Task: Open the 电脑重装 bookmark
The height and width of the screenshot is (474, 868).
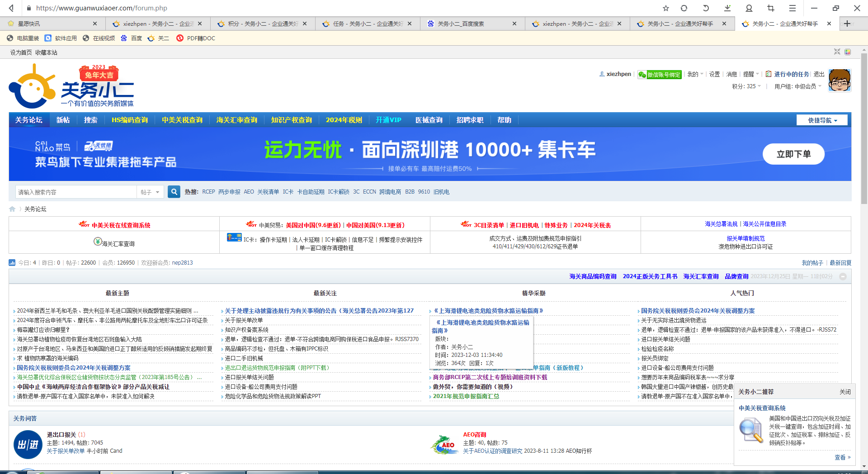Action: [23, 38]
